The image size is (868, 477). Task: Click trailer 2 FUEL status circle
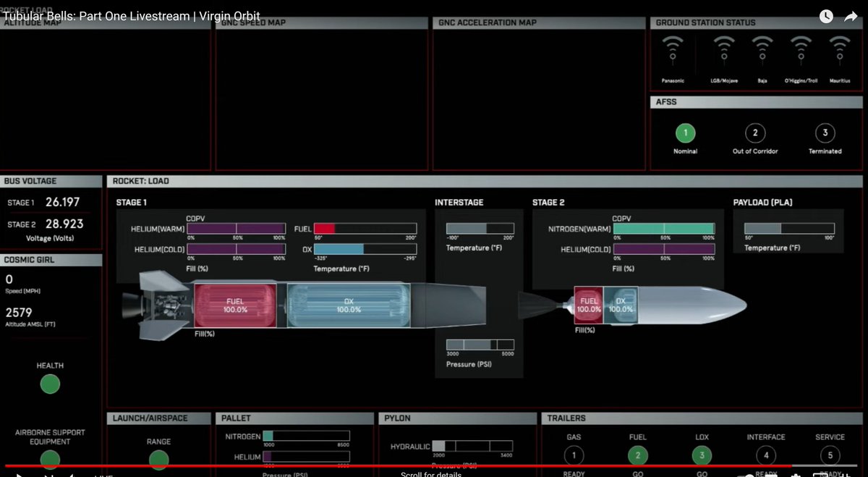pos(637,455)
